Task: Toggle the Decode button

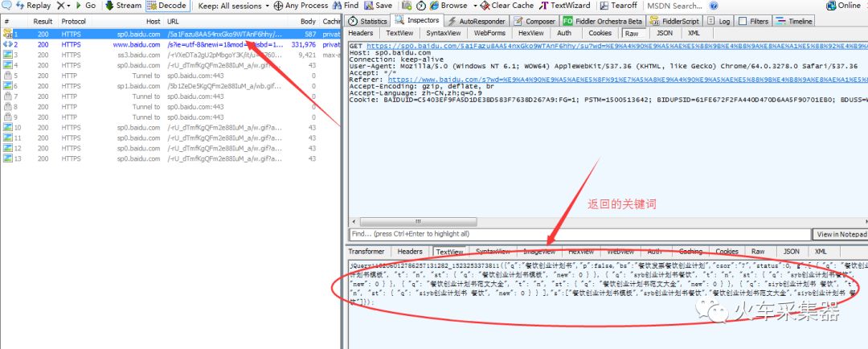Action: (166, 6)
